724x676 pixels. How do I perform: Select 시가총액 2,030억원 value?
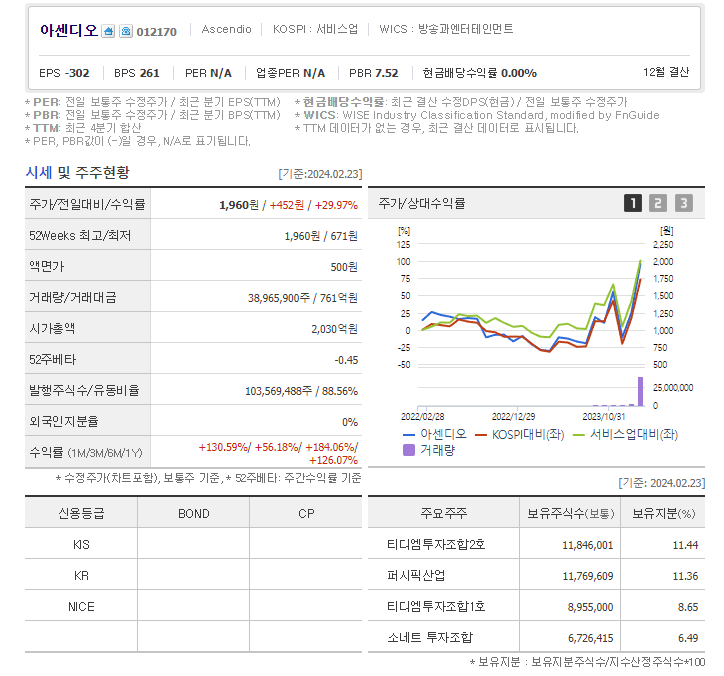[x=334, y=329]
